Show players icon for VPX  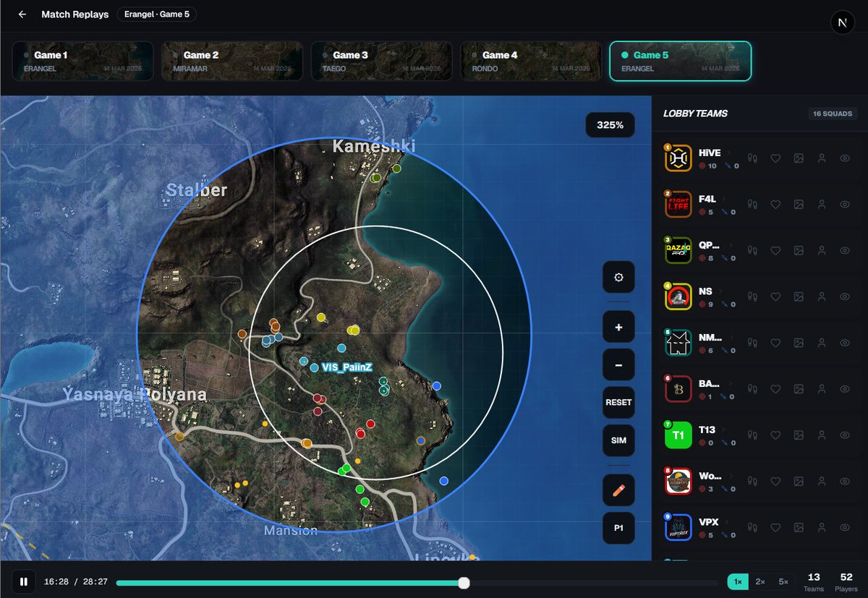click(822, 529)
